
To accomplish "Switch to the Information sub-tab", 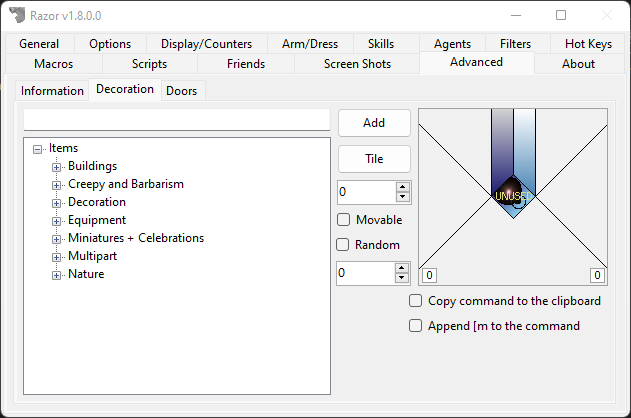I will coord(52,91).
